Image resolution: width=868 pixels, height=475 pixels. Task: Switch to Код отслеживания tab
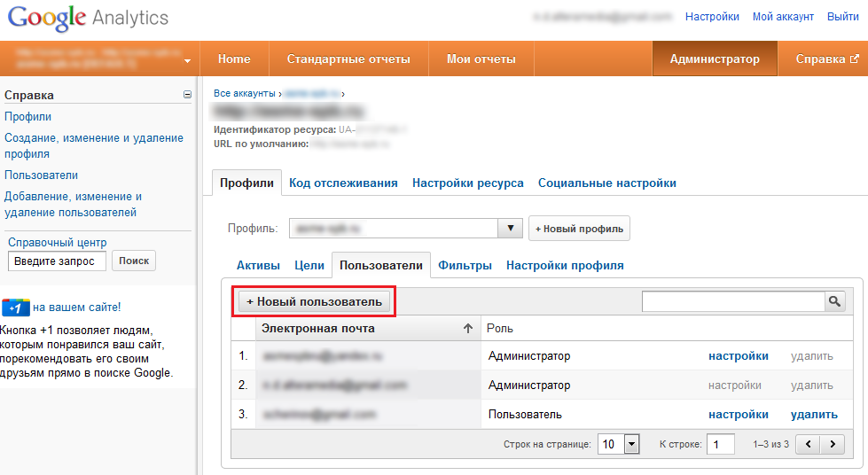[x=343, y=183]
